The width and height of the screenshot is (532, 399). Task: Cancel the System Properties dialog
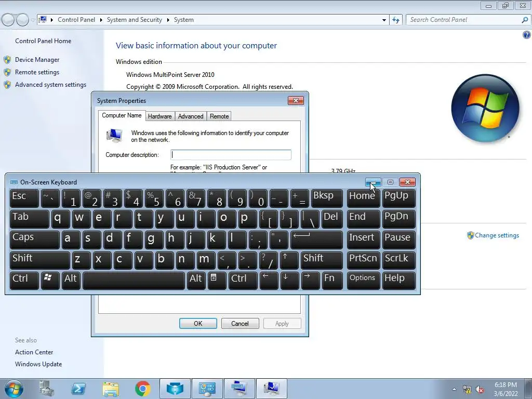click(x=240, y=324)
